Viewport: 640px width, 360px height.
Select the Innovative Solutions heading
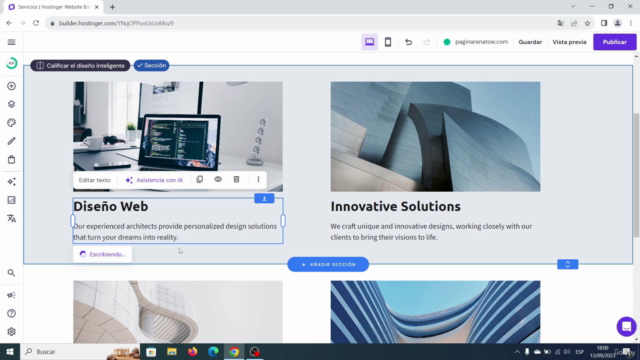pyautogui.click(x=396, y=207)
